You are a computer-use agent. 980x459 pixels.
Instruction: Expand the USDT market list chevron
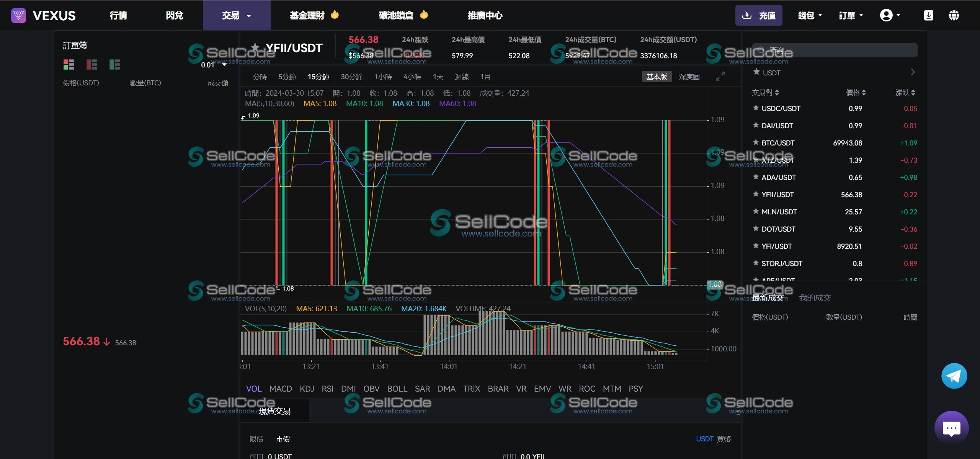click(913, 72)
